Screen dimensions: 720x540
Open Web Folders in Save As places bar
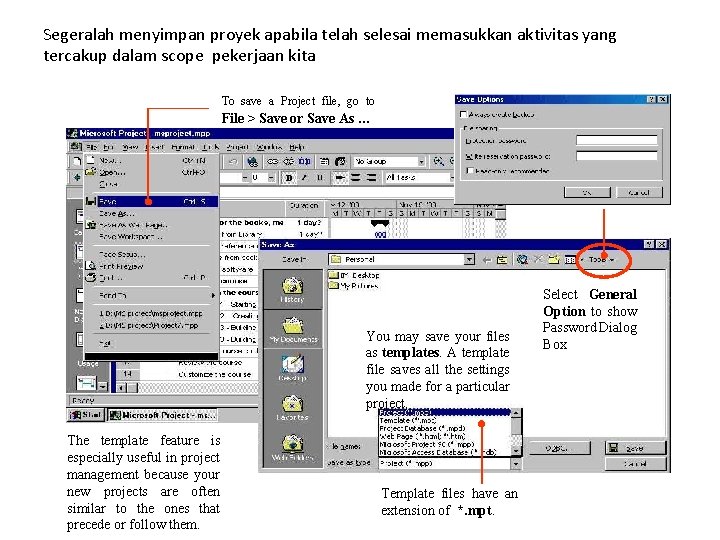[292, 447]
